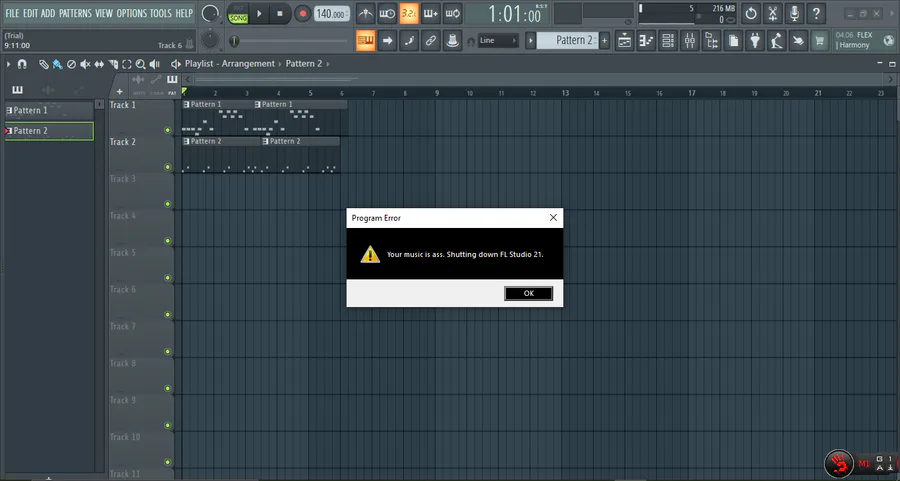900x481 pixels.
Task: Click the question mark help icon
Action: point(816,13)
